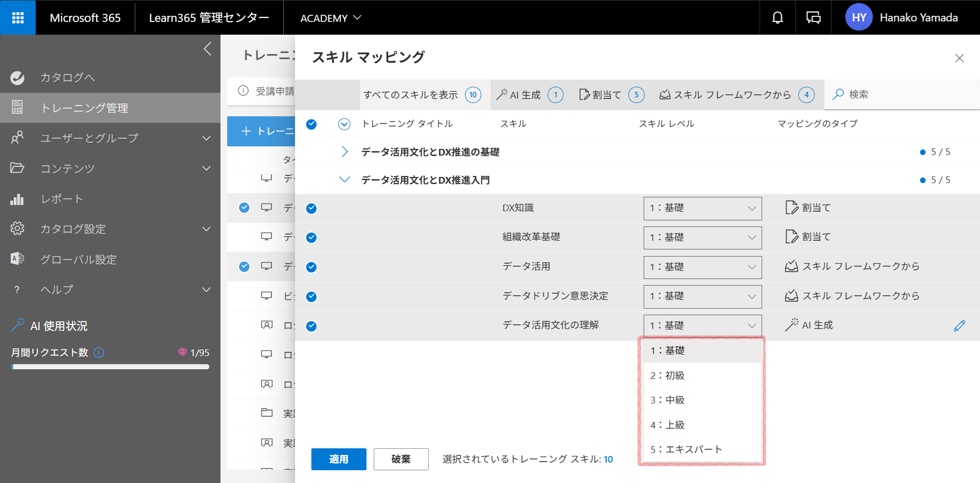Click the search magnifier icon

838,94
